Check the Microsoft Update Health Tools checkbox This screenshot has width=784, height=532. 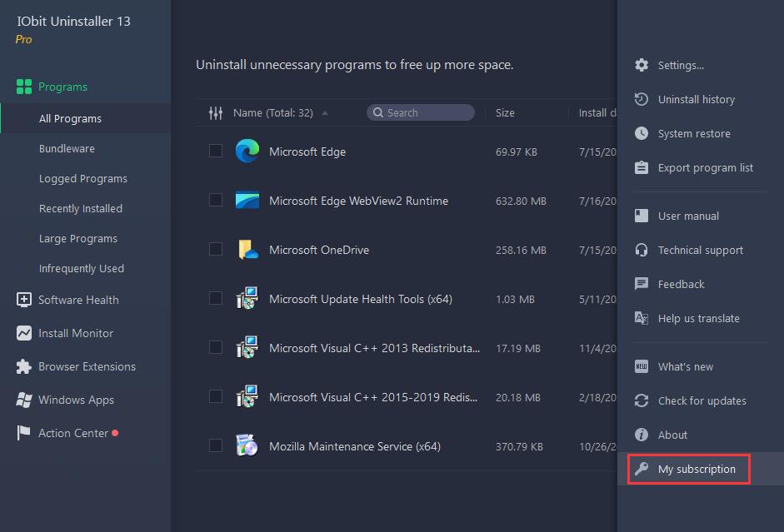coord(216,298)
